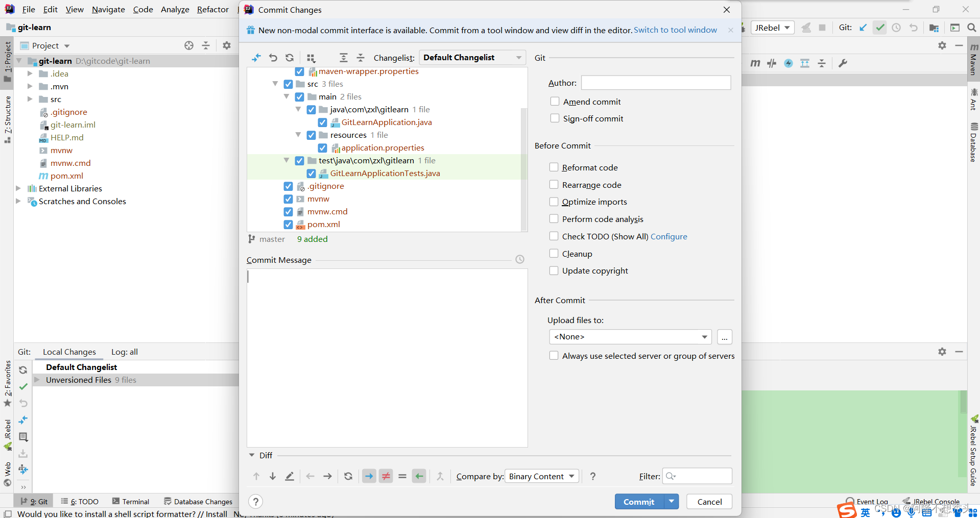This screenshot has height=518, width=980.
Task: Click the edit source pencil icon in Diff
Action: pyautogui.click(x=290, y=476)
